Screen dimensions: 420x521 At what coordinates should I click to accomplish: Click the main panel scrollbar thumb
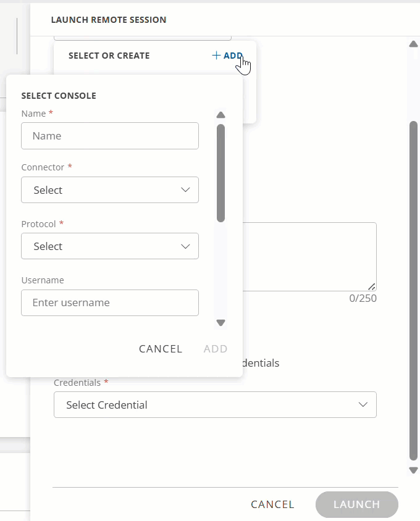tap(413, 290)
